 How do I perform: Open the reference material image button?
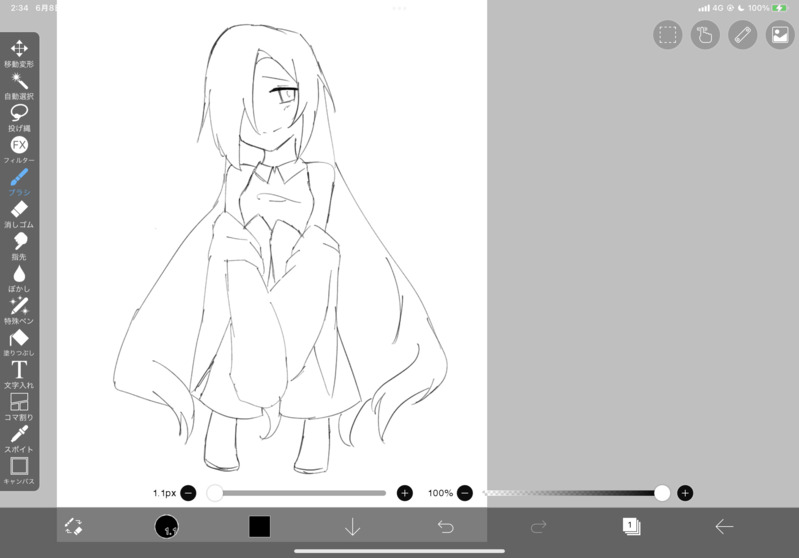tap(780, 35)
